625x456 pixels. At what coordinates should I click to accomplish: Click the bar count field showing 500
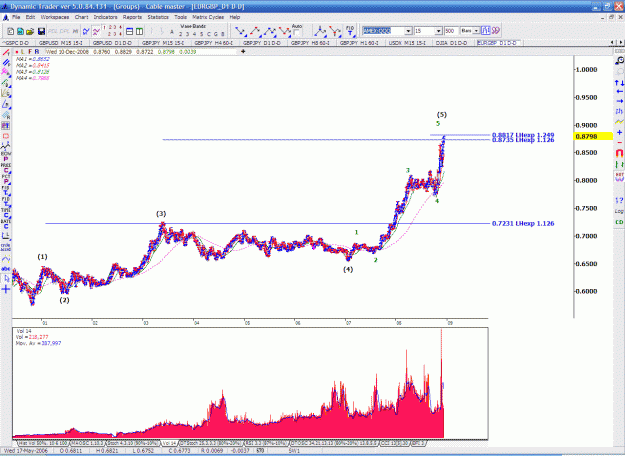(x=451, y=31)
